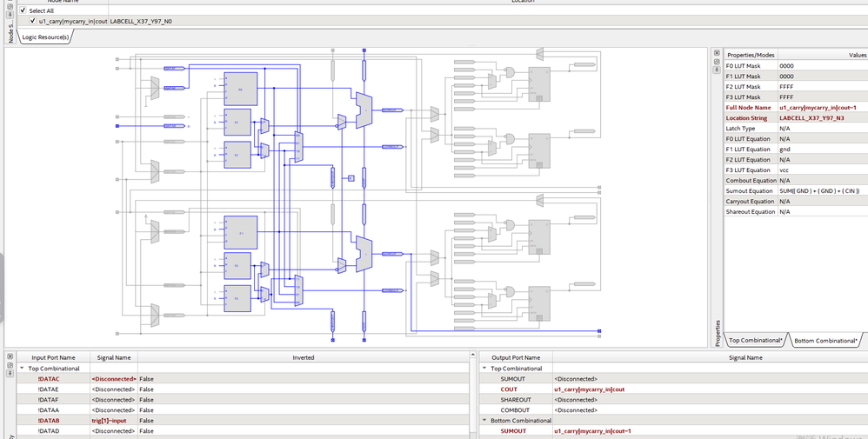868x439 pixels.
Task: Select the Top Combinational properties tab
Action: [x=755, y=341]
